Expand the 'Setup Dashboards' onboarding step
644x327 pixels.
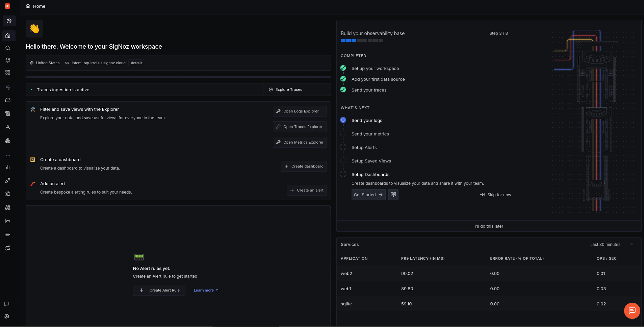(x=370, y=174)
